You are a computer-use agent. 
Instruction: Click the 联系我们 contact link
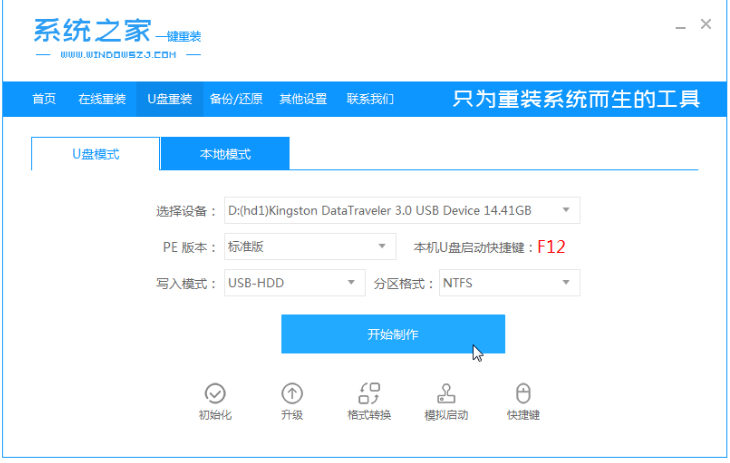pos(370,99)
